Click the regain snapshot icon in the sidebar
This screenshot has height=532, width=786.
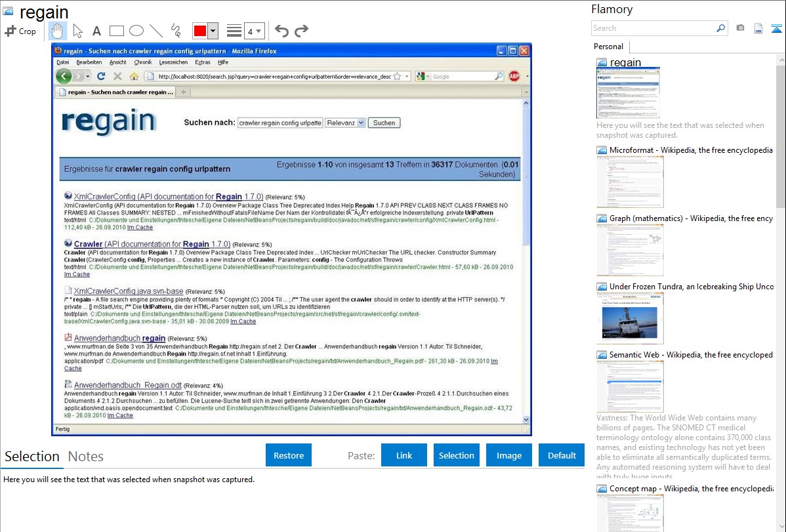click(602, 63)
